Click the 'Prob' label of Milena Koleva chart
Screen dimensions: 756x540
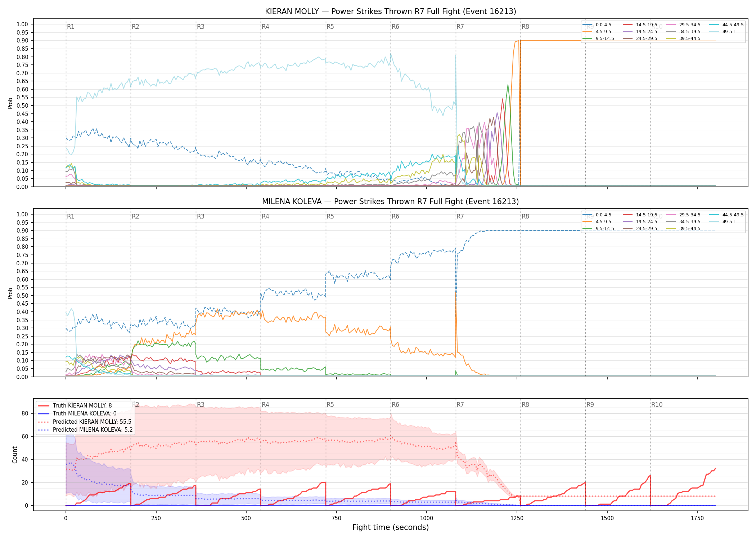pyautogui.click(x=10, y=293)
